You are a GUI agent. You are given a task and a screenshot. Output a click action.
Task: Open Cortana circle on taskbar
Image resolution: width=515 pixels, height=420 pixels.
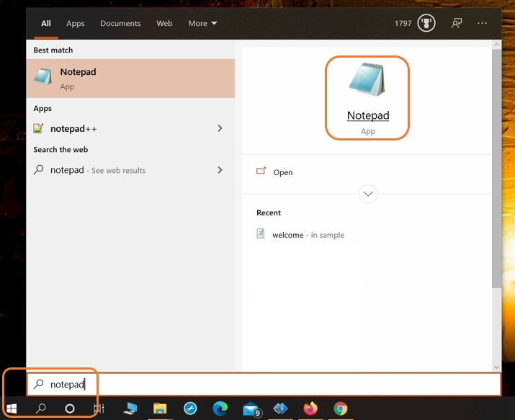[70, 408]
